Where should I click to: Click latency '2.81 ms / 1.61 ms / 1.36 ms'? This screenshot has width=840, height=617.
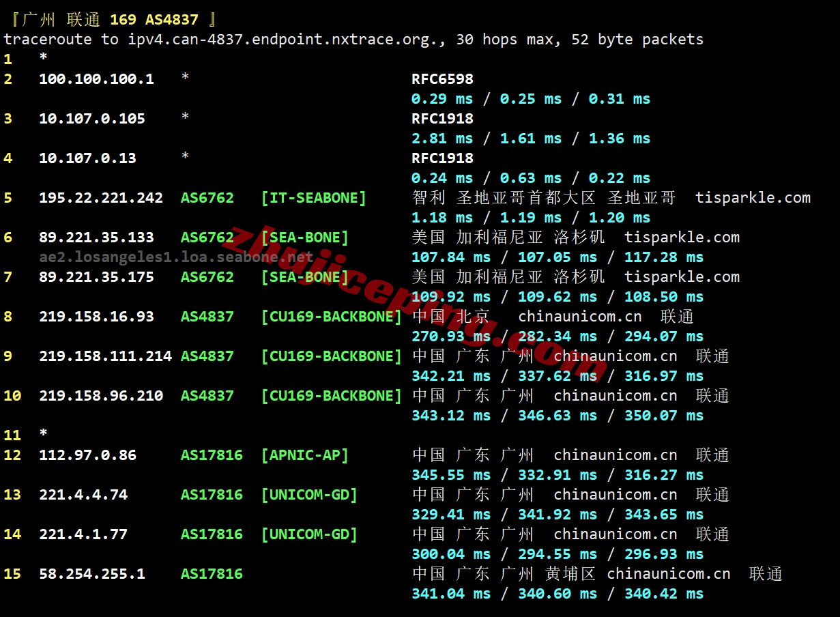tap(531, 139)
